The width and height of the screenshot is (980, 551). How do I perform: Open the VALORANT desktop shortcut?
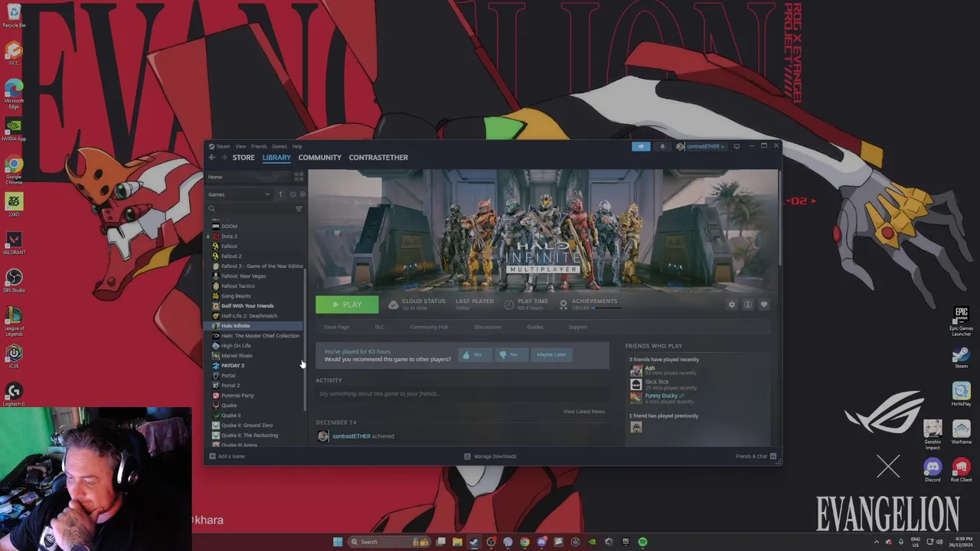(x=14, y=243)
